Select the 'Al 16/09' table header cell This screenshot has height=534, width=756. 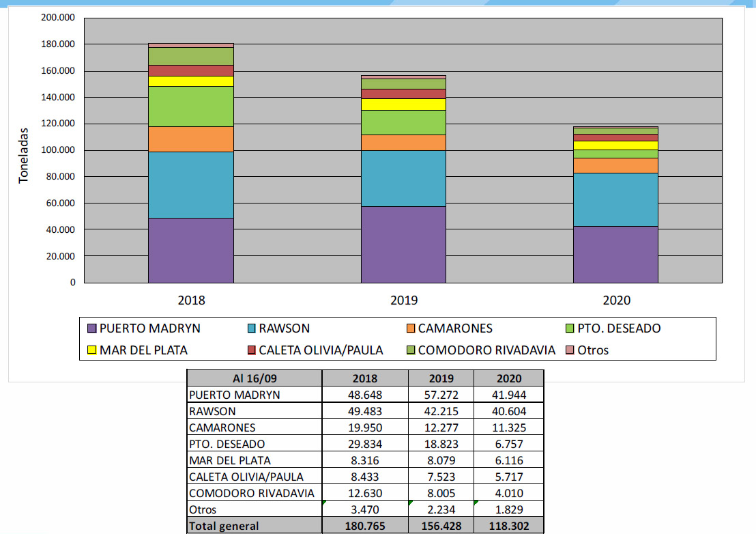[x=254, y=378]
